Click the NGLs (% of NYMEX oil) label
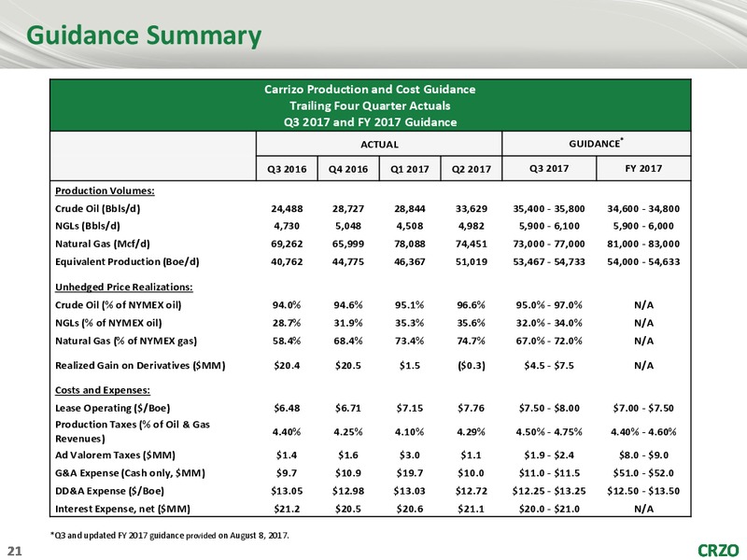 pos(108,323)
